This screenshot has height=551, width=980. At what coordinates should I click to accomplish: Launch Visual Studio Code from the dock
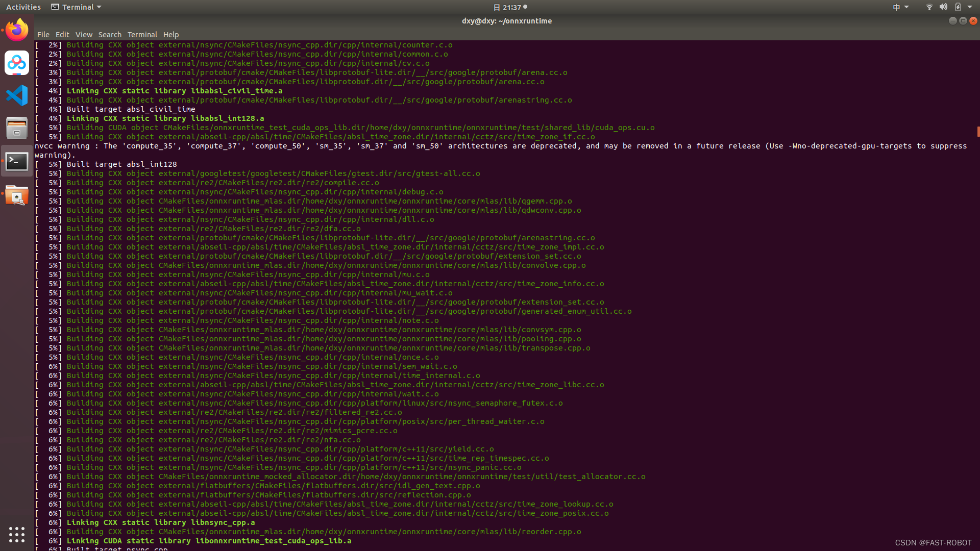coord(17,95)
